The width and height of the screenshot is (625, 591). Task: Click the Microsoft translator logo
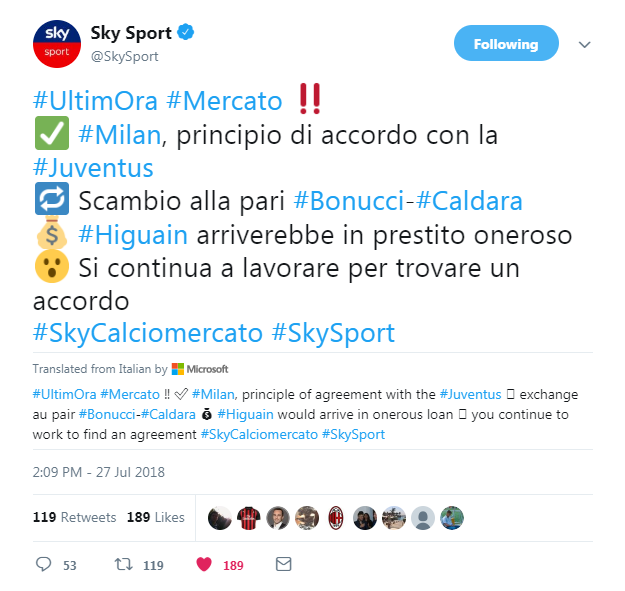pyautogui.click(x=200, y=369)
